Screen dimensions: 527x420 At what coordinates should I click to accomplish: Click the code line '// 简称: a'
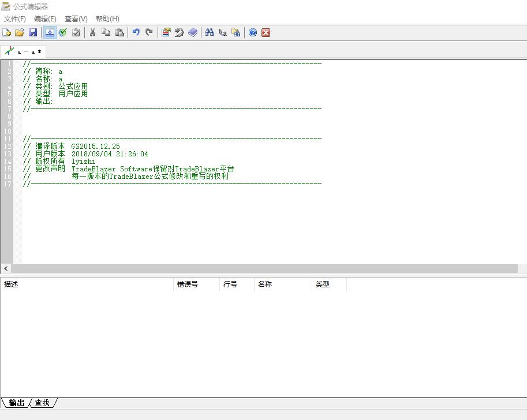43,71
